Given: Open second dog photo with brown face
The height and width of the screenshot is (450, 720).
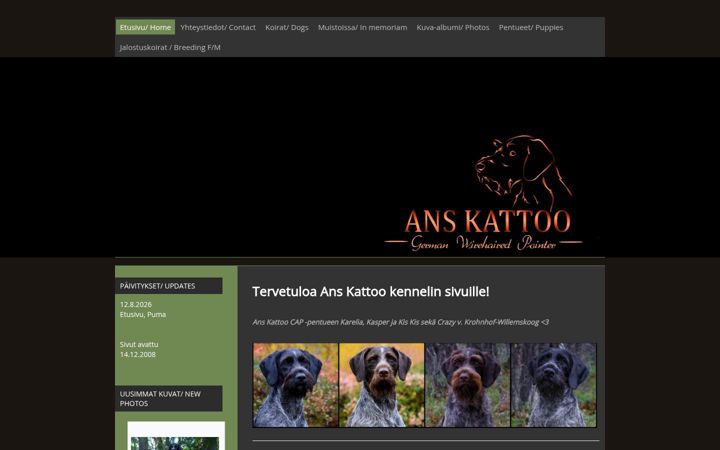Looking at the screenshot, I should coord(382,385).
